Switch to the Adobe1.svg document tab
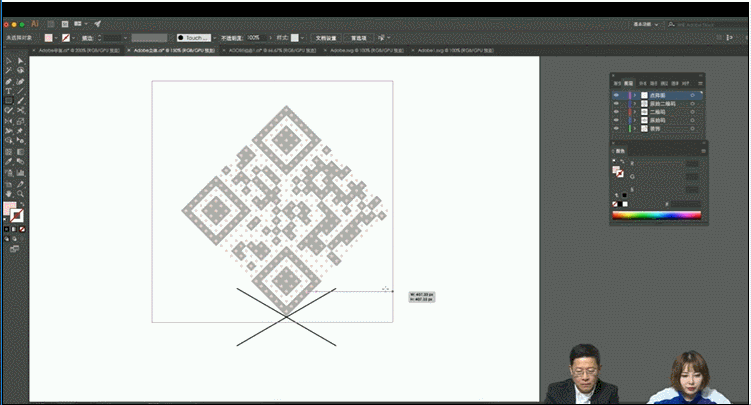This screenshot has height=405, width=751. coord(455,50)
